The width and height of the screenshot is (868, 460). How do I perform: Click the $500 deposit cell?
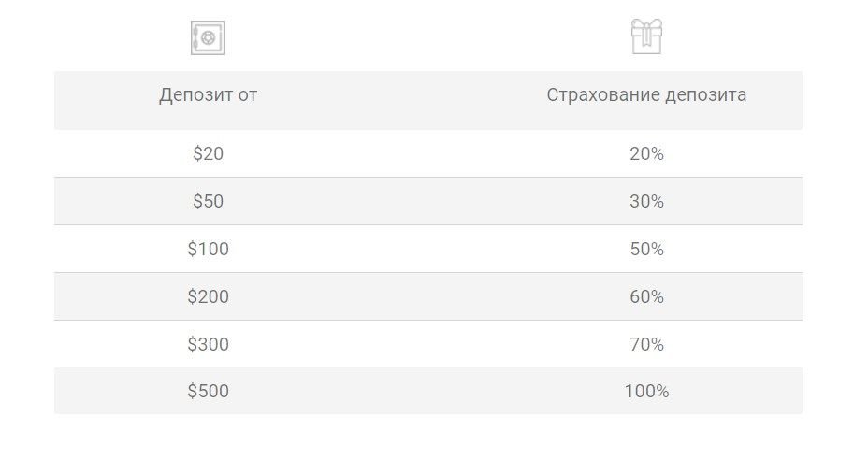209,392
